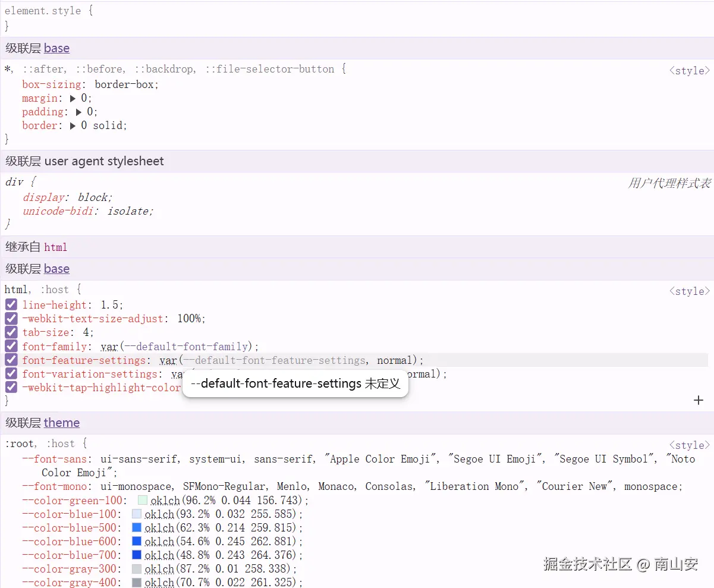Click the --font-sans property name
Viewport: 714px width, 588px height.
point(55,459)
